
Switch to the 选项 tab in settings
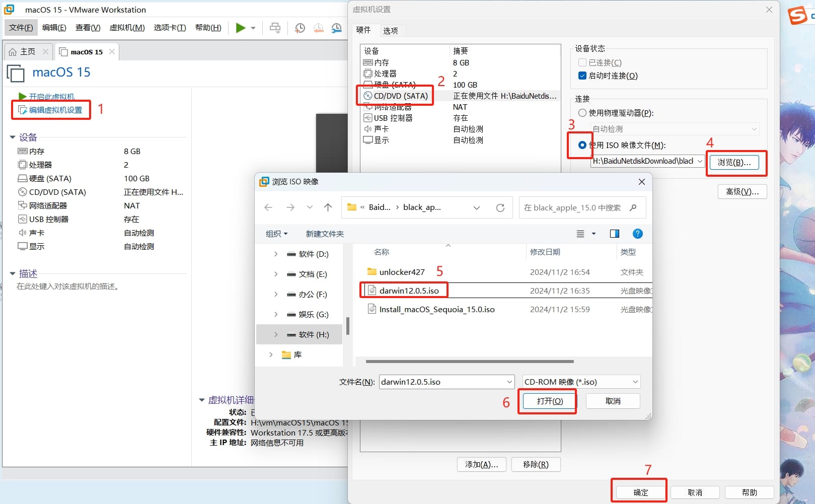(391, 31)
